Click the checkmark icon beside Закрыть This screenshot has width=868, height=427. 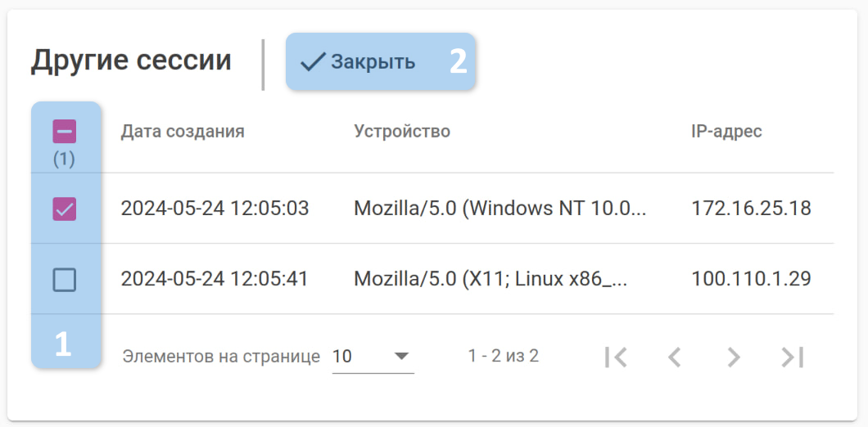pos(313,61)
